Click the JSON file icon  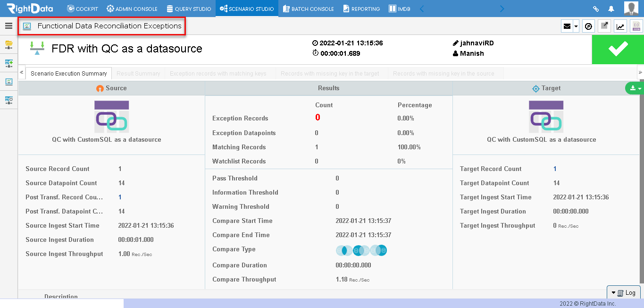click(x=636, y=26)
